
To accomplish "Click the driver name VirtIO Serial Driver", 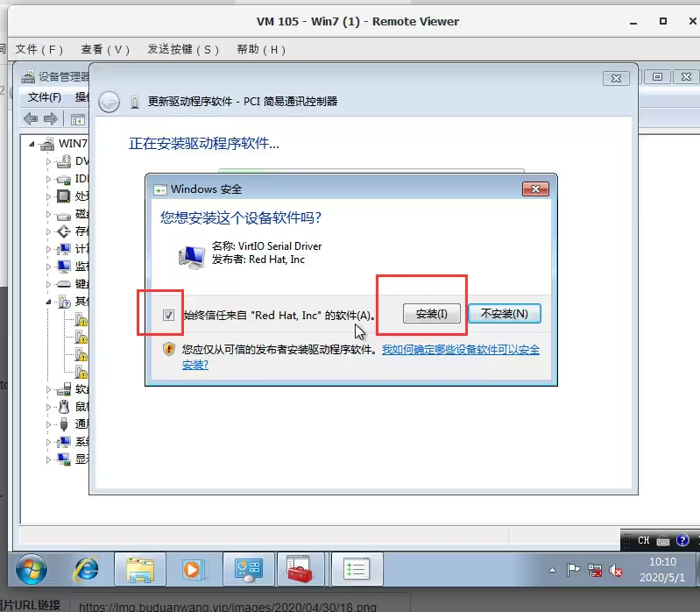I will [x=279, y=246].
